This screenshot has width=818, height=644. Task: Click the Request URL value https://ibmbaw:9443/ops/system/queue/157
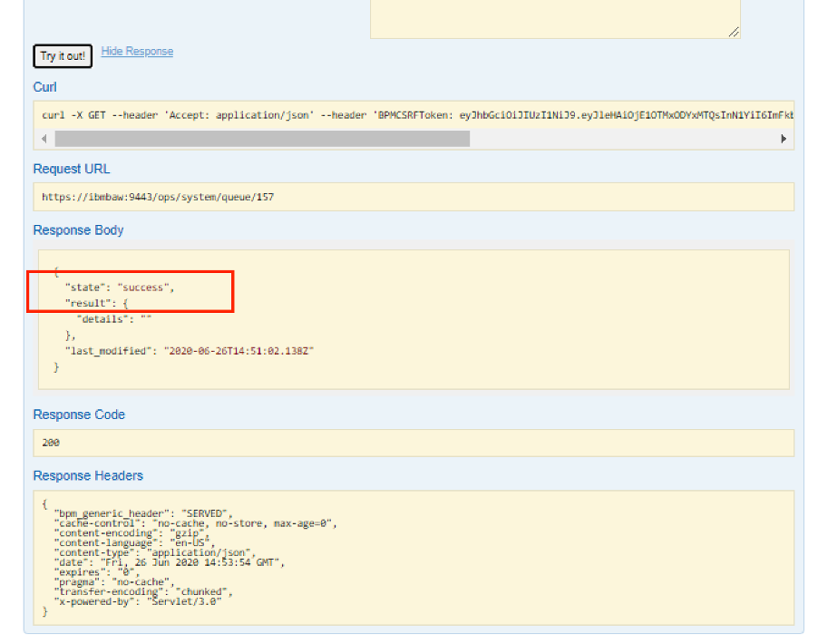[x=158, y=197]
